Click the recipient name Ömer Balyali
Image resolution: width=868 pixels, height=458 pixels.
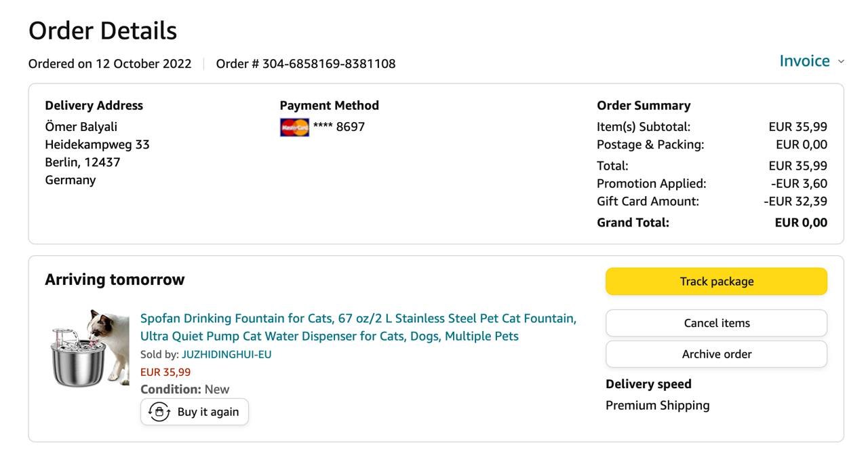point(81,127)
